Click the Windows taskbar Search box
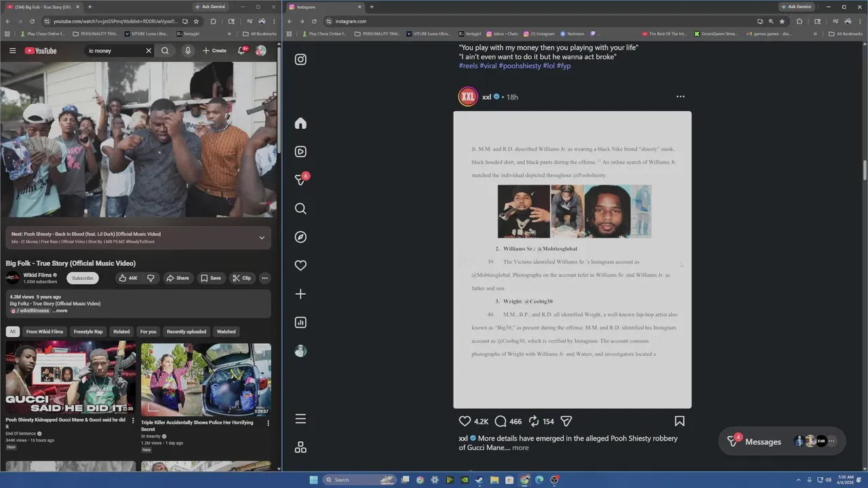 [x=358, y=480]
